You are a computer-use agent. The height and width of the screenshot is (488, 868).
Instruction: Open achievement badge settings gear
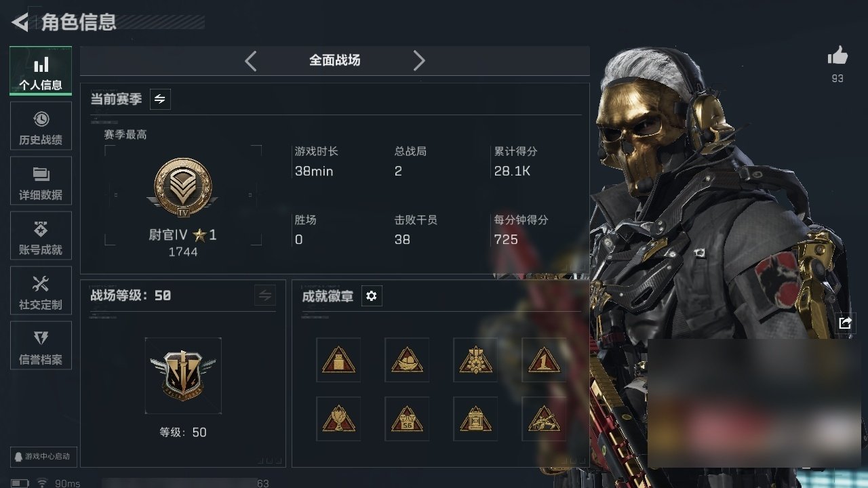[372, 296]
